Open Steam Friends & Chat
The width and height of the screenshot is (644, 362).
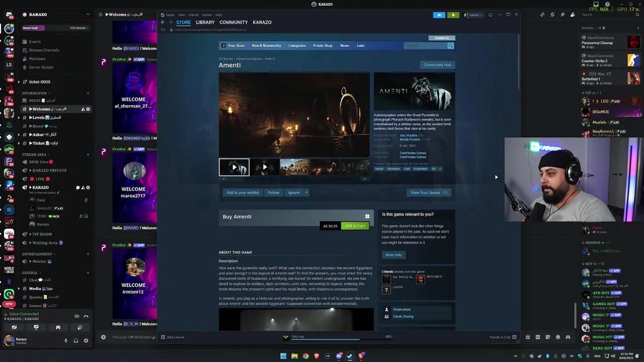coord(504,337)
